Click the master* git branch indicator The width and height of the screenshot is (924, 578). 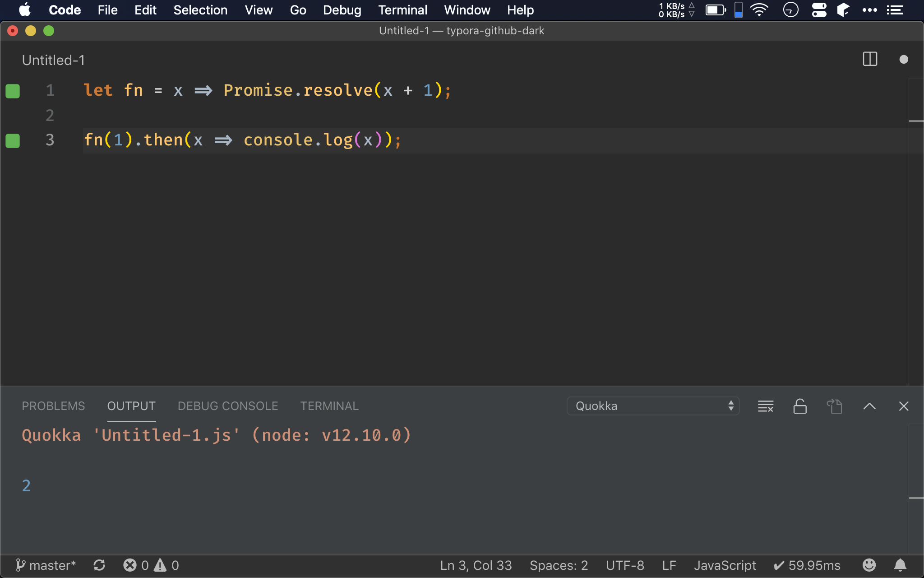pyautogui.click(x=46, y=565)
